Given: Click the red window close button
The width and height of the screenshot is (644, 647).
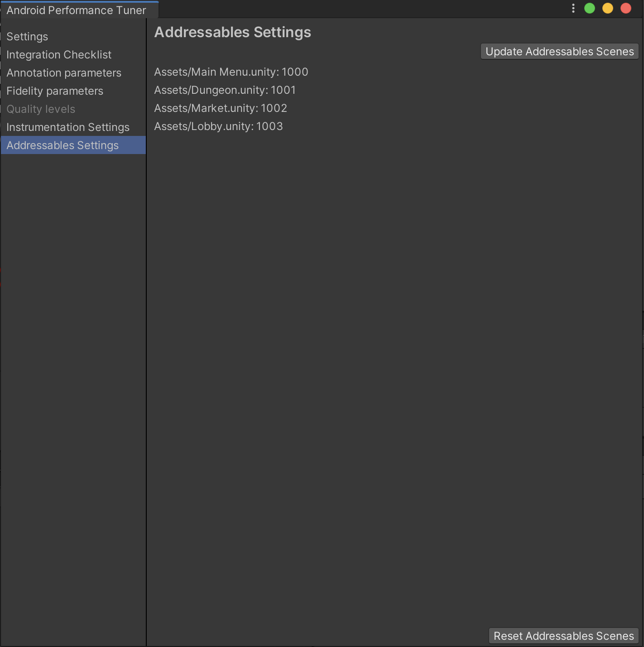Looking at the screenshot, I should click(626, 9).
